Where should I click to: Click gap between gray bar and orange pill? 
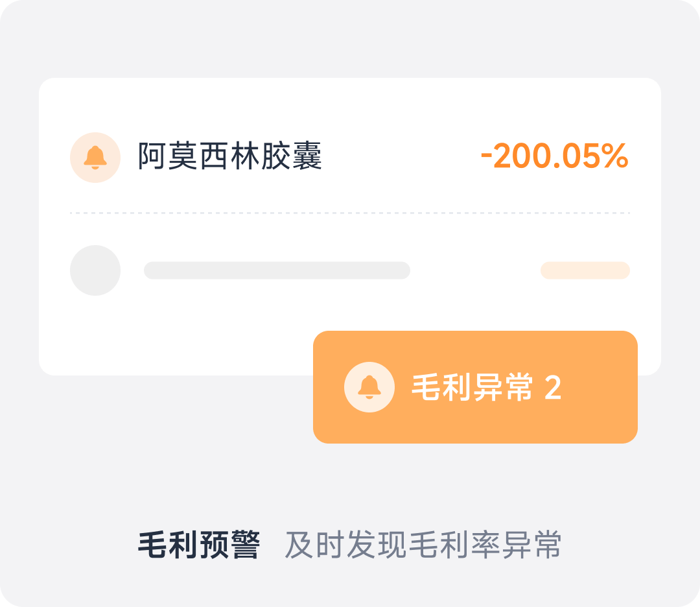[x=475, y=270]
